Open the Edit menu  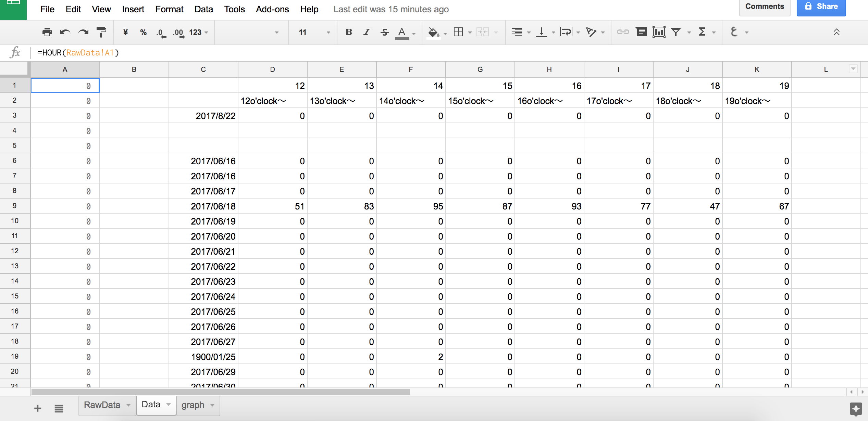pyautogui.click(x=73, y=9)
